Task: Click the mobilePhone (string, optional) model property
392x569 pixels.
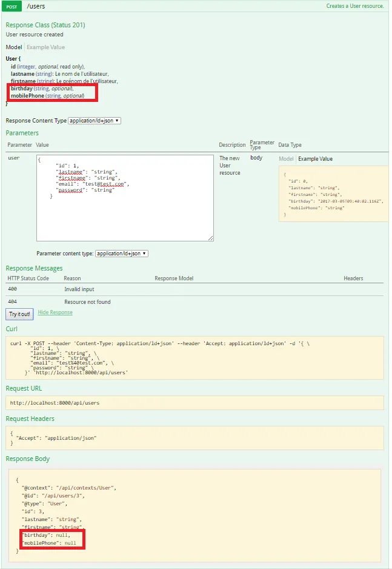Action: pos(47,96)
